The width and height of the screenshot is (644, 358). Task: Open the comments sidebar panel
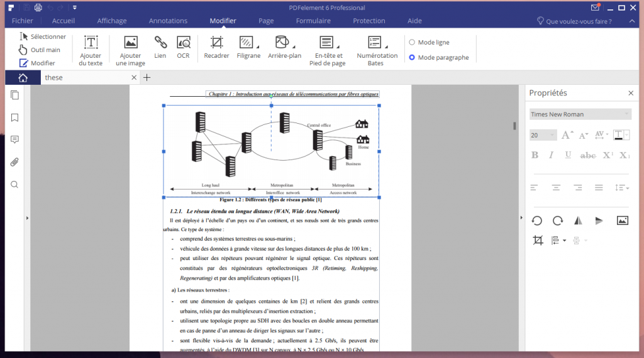coord(15,140)
